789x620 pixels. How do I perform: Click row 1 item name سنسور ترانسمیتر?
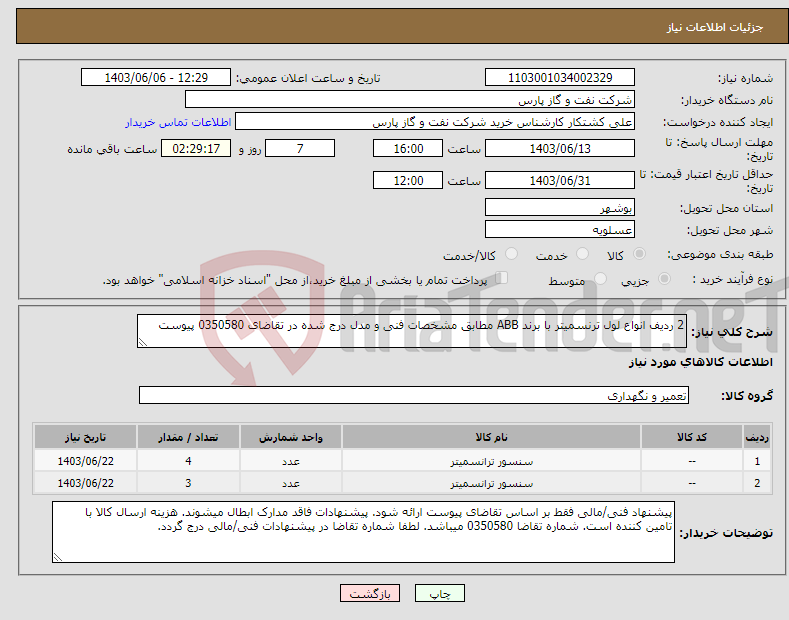491,461
